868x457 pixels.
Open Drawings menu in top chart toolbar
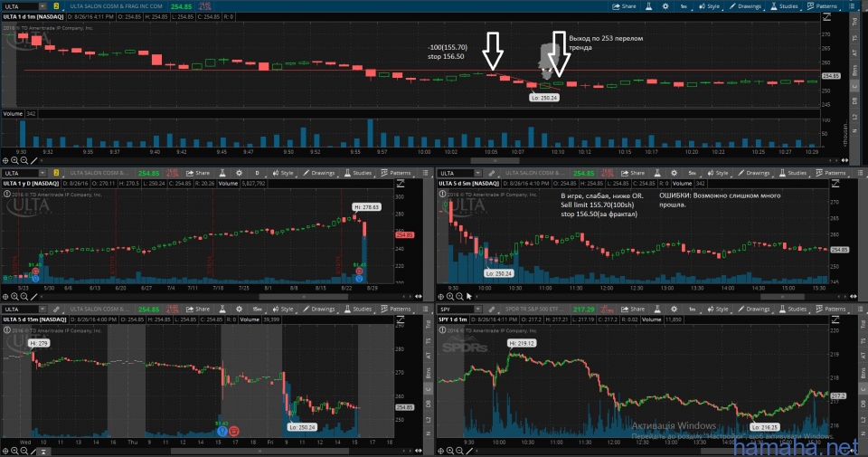745,6
